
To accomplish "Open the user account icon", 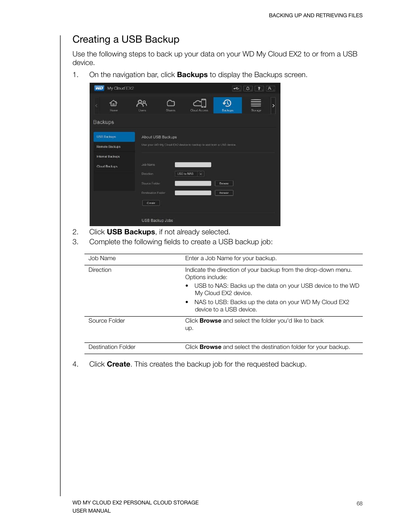I will (270, 88).
